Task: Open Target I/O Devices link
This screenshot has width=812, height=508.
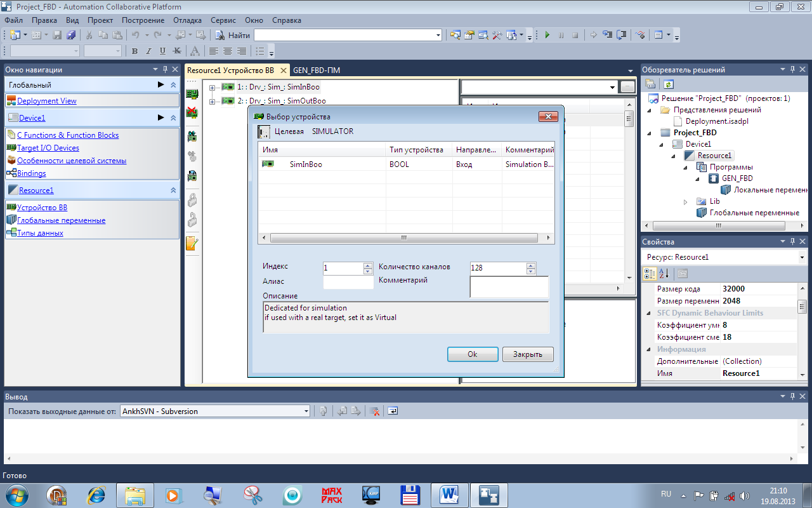Action: [x=48, y=148]
